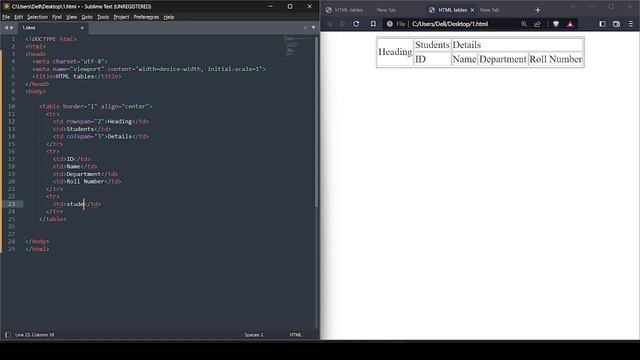This screenshot has width=640, height=360.
Task: Open Brave Shields lion icon
Action: (x=556, y=24)
